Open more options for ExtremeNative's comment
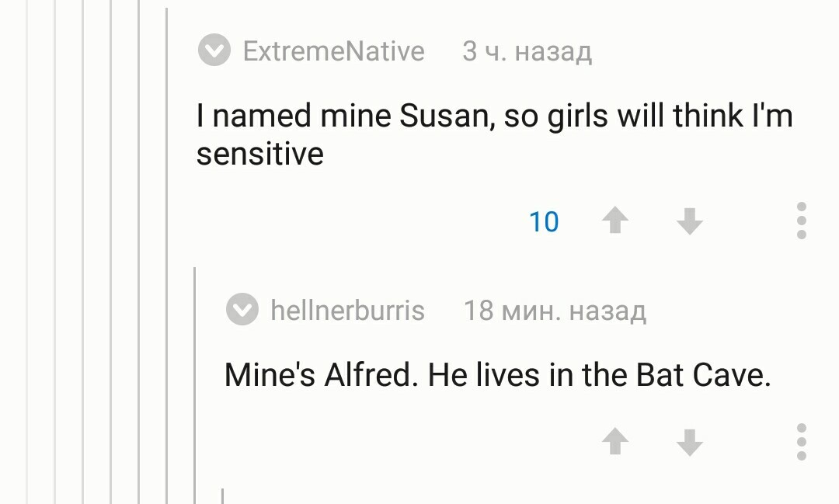This screenshot has height=504, width=839. pos(802,221)
